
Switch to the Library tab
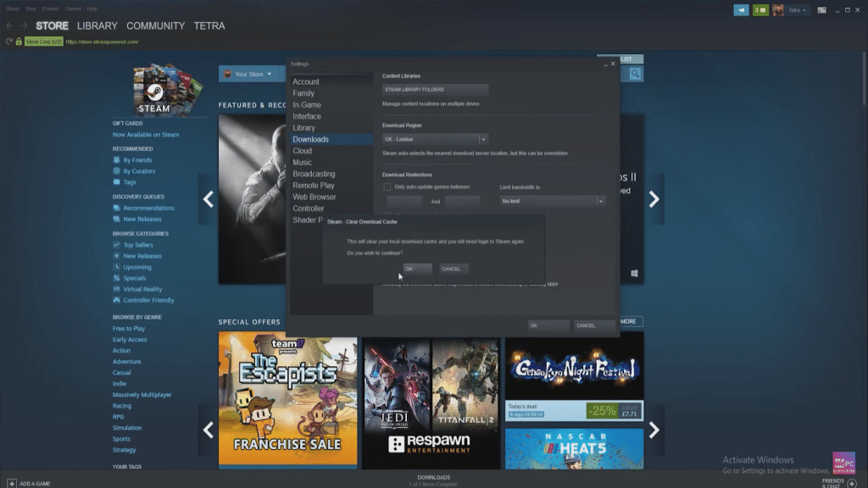96,25
